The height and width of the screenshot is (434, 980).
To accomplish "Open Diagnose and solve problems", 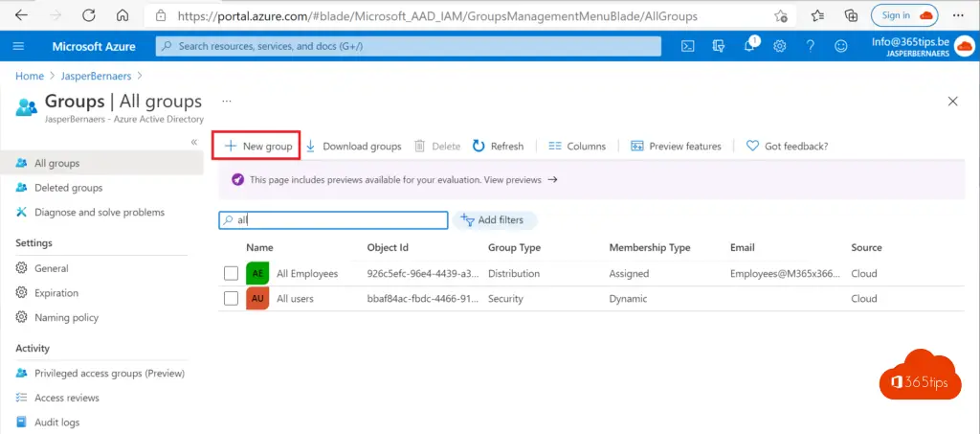I will click(101, 212).
